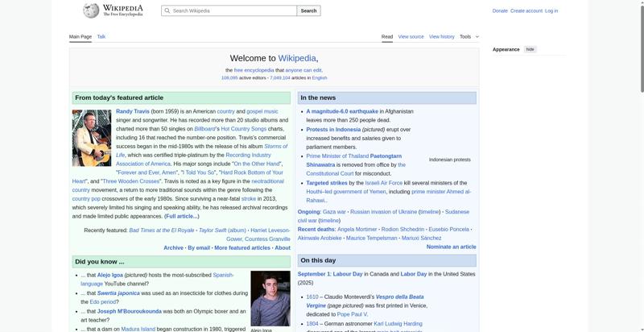Open More featured articles link
644x332 pixels.
pos(242,247)
